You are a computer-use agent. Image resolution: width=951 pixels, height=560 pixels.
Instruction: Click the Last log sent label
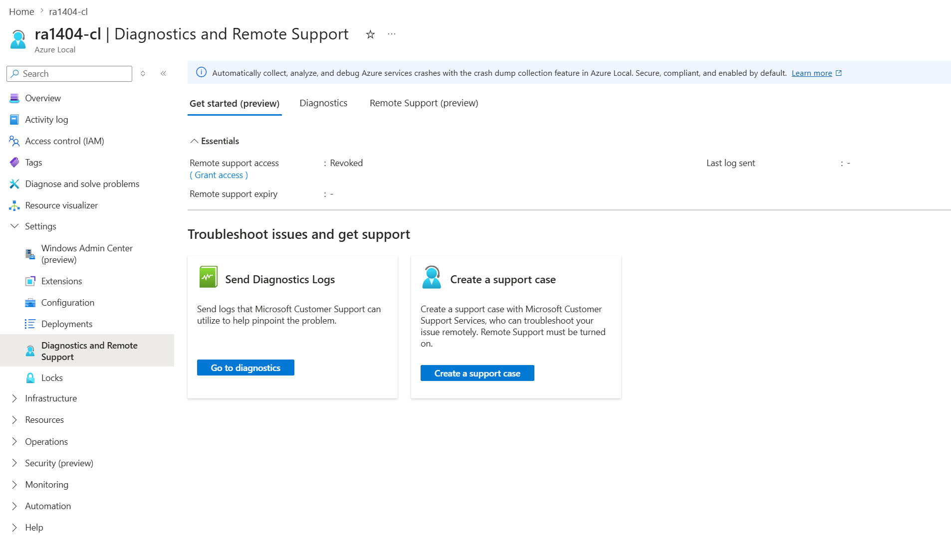click(x=730, y=163)
